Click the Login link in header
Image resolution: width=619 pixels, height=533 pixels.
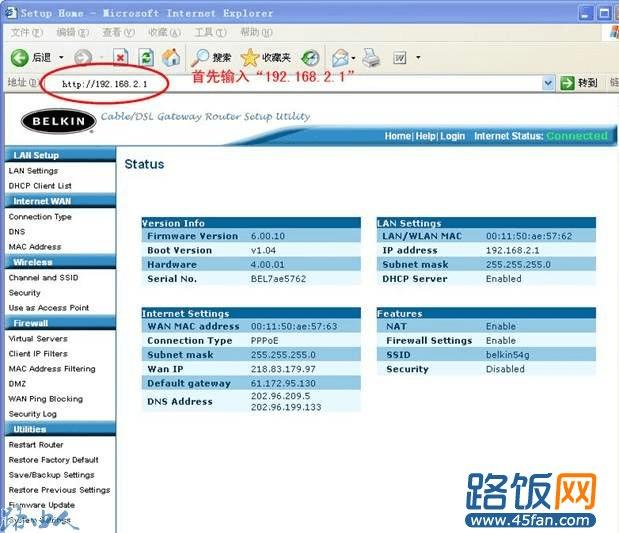[452, 136]
